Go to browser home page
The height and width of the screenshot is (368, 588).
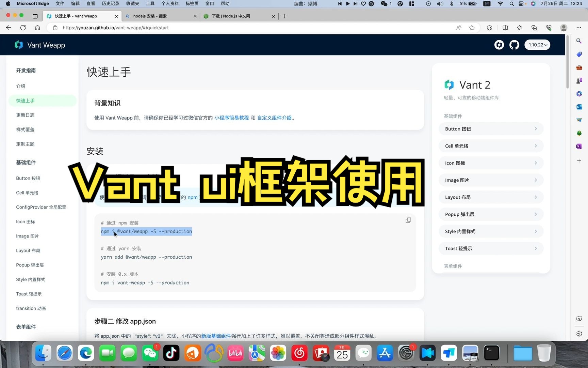(37, 28)
